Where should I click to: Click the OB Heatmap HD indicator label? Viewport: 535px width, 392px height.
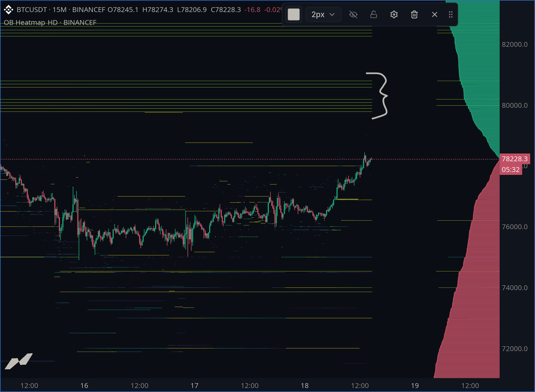[x=50, y=22]
